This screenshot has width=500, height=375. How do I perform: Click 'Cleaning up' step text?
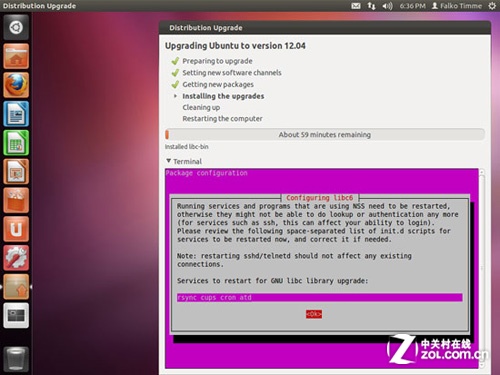201,107
